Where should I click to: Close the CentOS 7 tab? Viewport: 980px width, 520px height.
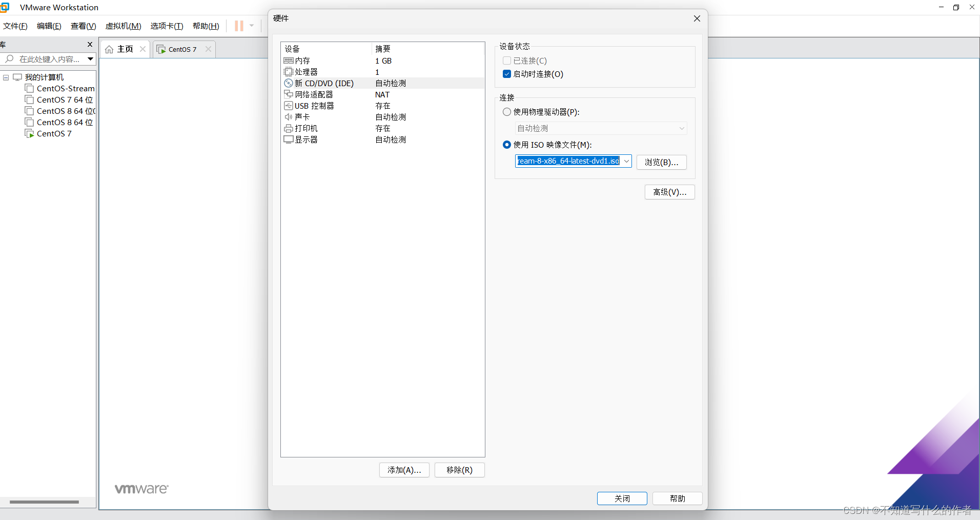click(208, 49)
